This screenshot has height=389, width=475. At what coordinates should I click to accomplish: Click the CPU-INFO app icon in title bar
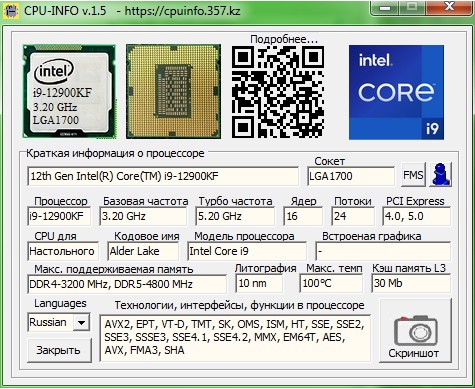tap(11, 11)
